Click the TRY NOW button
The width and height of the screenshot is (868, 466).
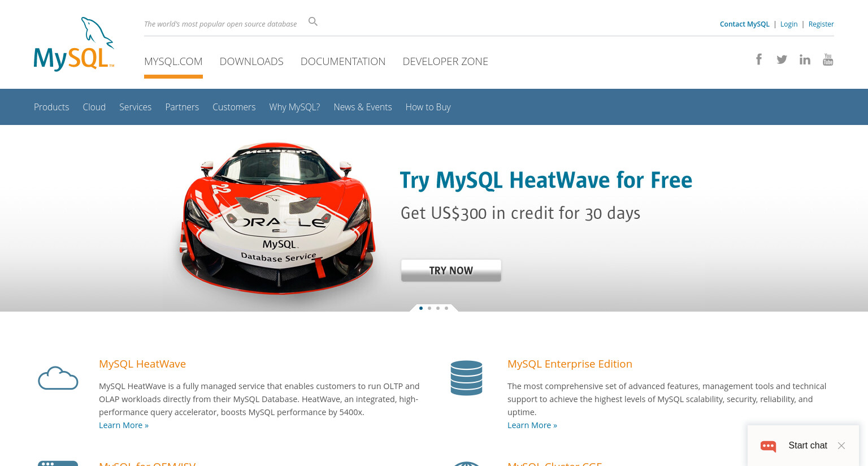click(451, 270)
